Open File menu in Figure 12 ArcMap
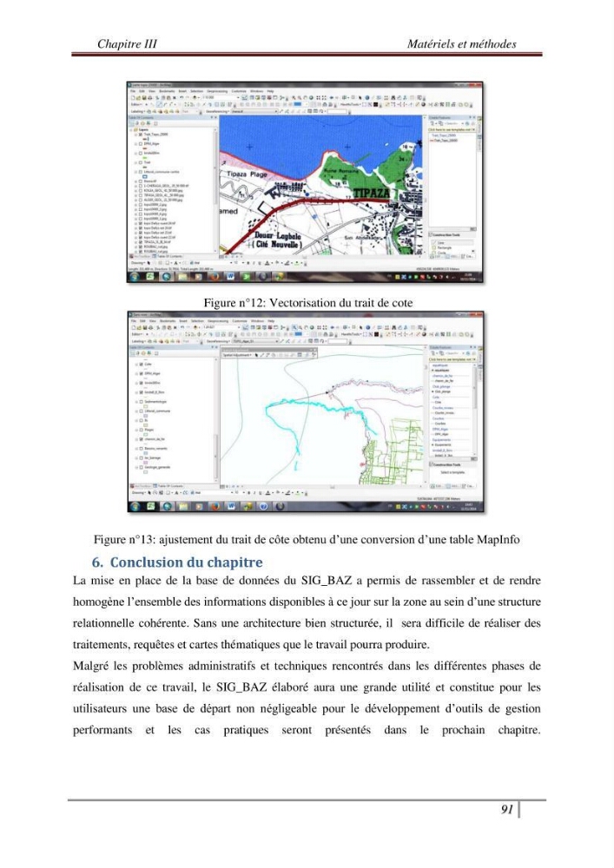This screenshot has width=614, height=868. tap(133, 91)
